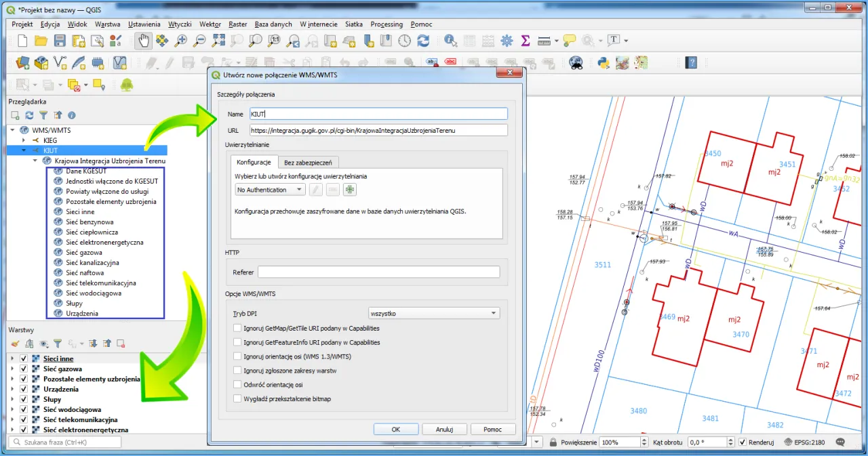Click the add authentication configuration plus icon
This screenshot has width=868, height=456.
[350, 190]
